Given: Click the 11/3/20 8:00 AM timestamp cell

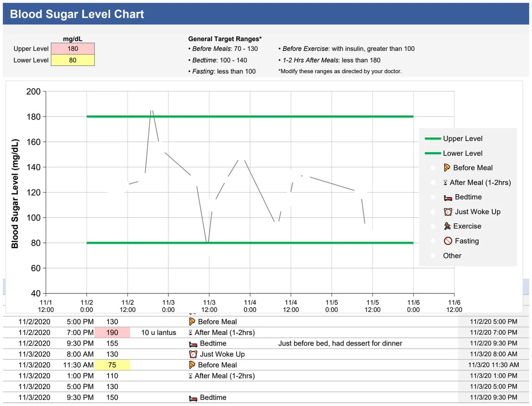Looking at the screenshot, I should 493,354.
